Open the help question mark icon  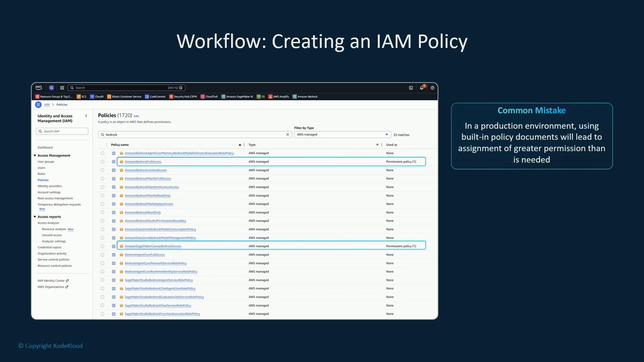[432, 88]
